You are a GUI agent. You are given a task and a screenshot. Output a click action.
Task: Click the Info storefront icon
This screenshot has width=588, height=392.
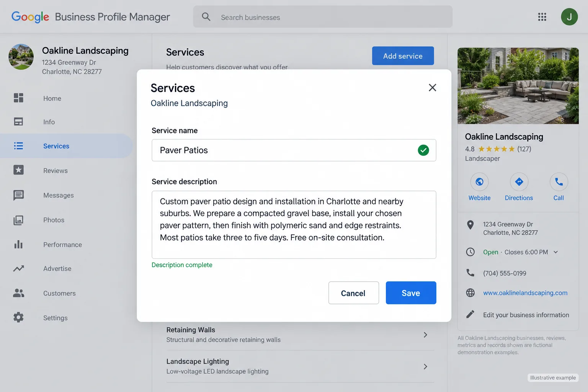[18, 122]
